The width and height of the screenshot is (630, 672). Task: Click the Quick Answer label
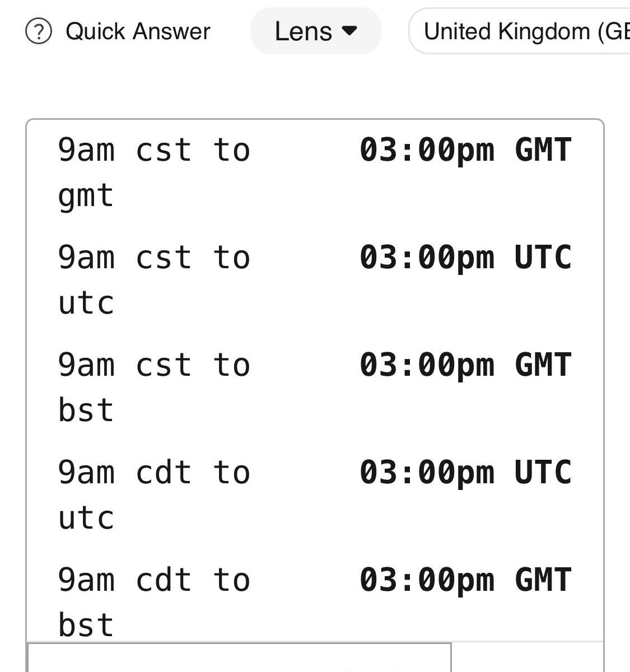pyautogui.click(x=138, y=31)
